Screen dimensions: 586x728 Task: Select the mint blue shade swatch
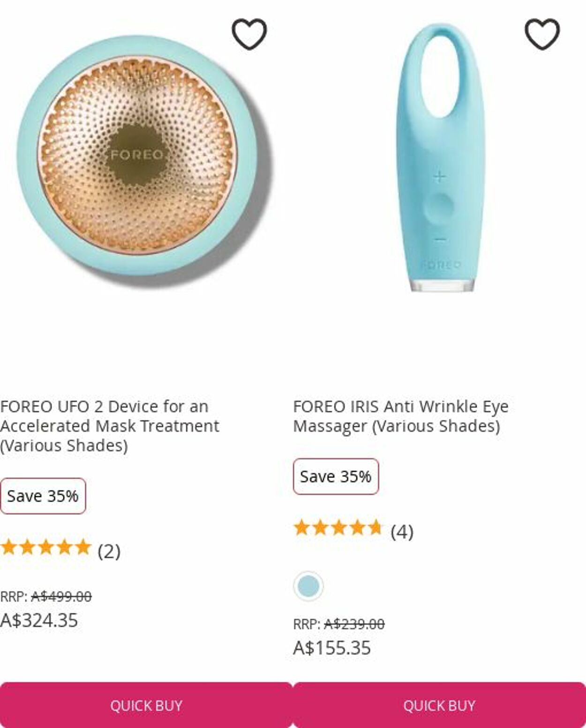(308, 586)
